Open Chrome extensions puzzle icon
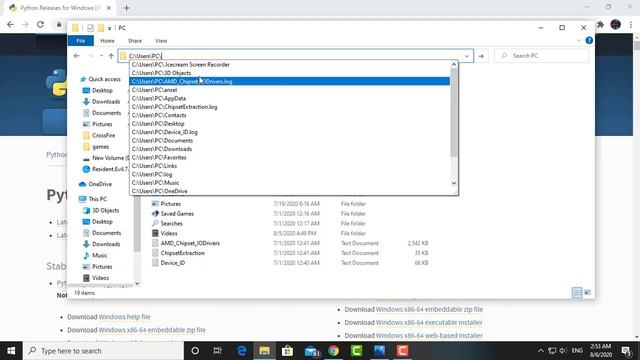 pos(600,24)
